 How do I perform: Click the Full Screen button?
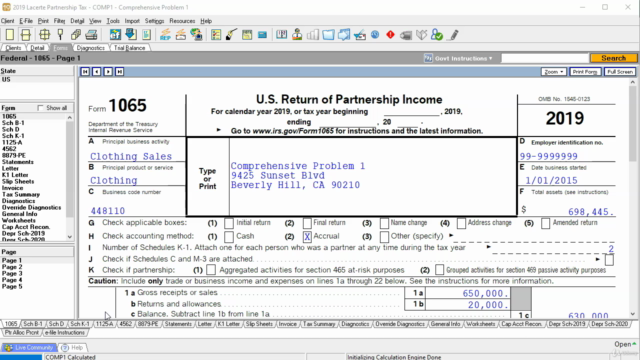pos(620,72)
